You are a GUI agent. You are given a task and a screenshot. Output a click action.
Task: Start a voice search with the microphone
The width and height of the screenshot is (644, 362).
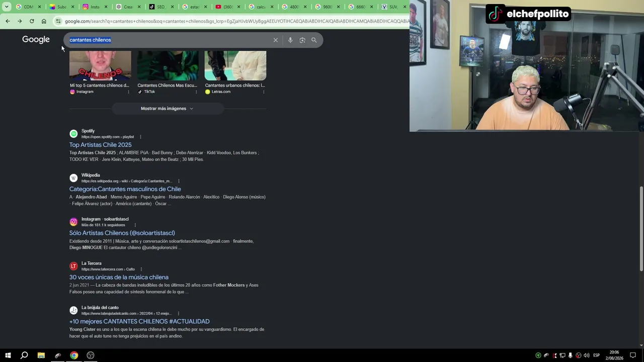tap(290, 40)
